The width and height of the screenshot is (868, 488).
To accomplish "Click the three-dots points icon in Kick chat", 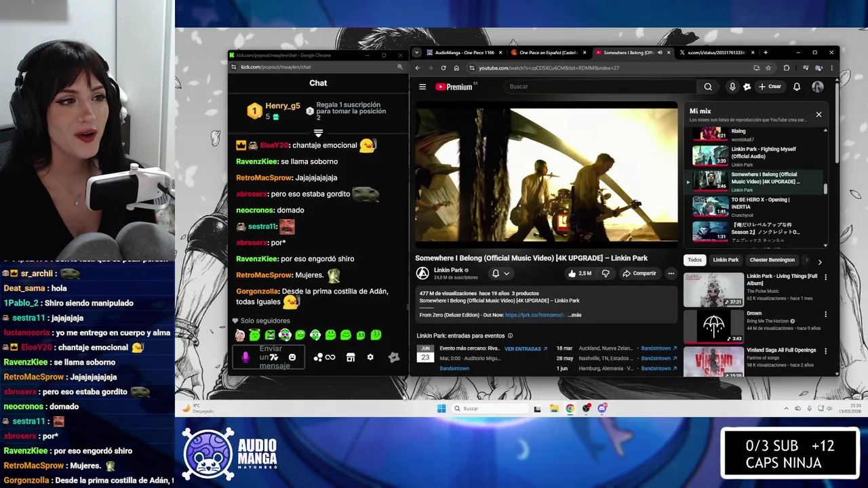I will [318, 357].
